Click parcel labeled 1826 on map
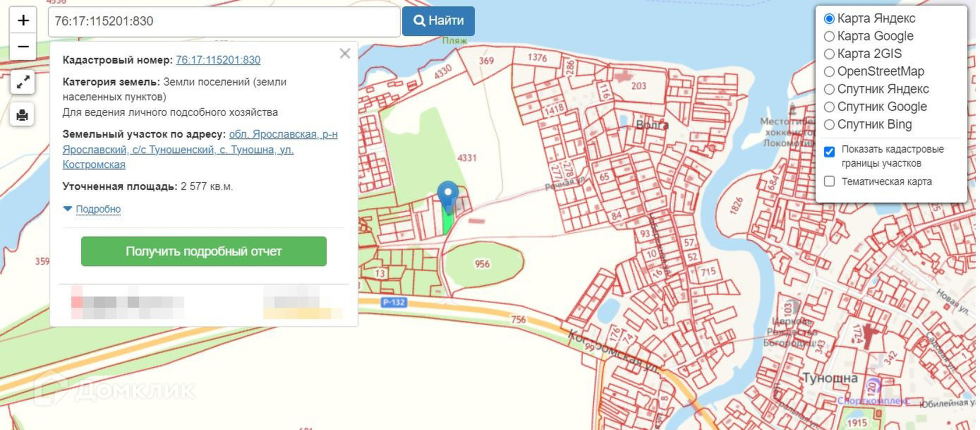Screen dimensions: 980x430 click(x=737, y=207)
